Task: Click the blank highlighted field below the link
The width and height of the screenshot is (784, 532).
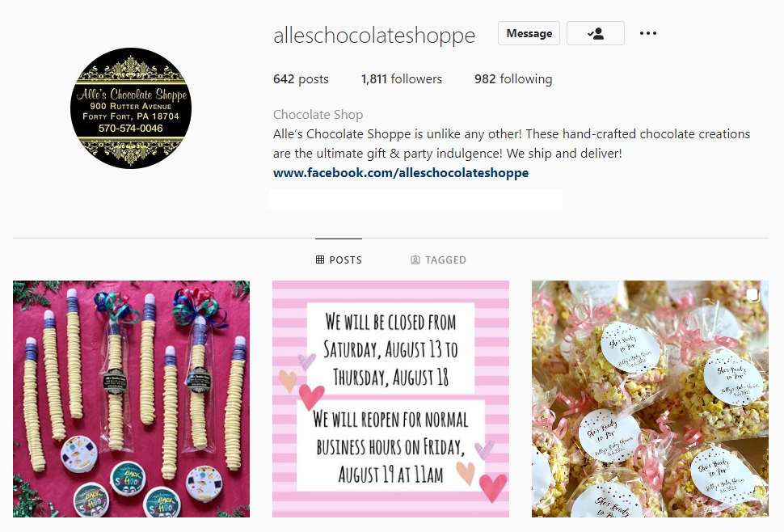Action: click(415, 200)
